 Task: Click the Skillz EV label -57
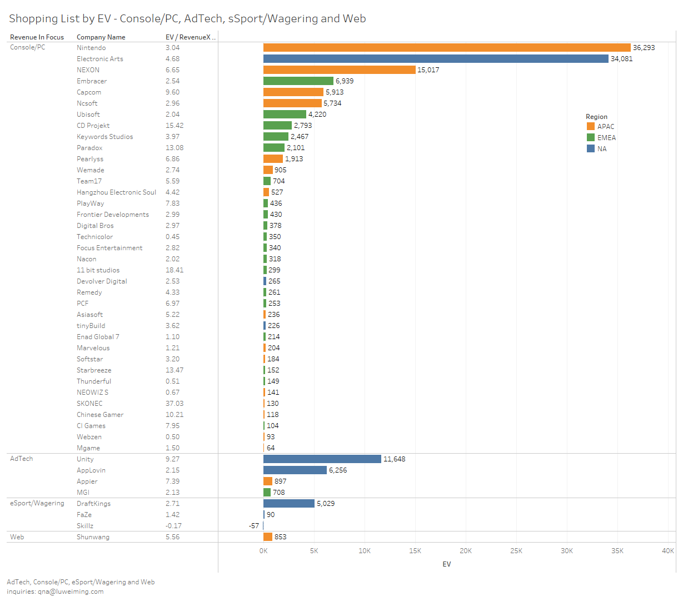point(254,526)
